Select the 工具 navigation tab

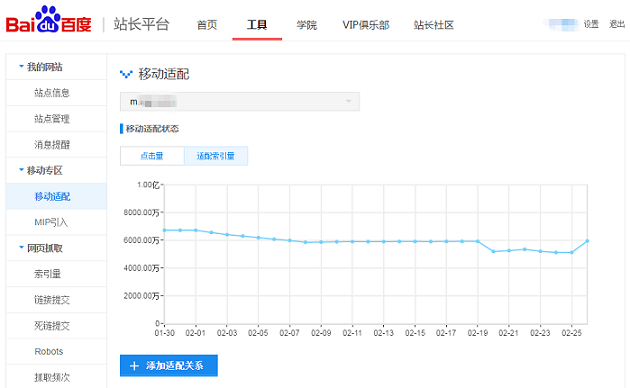pyautogui.click(x=257, y=25)
